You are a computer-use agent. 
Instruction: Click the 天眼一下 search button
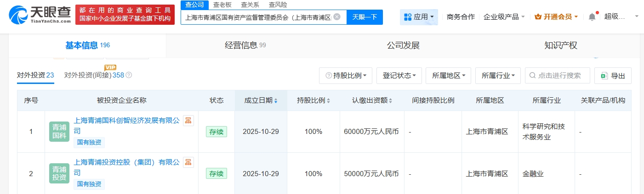365,17
